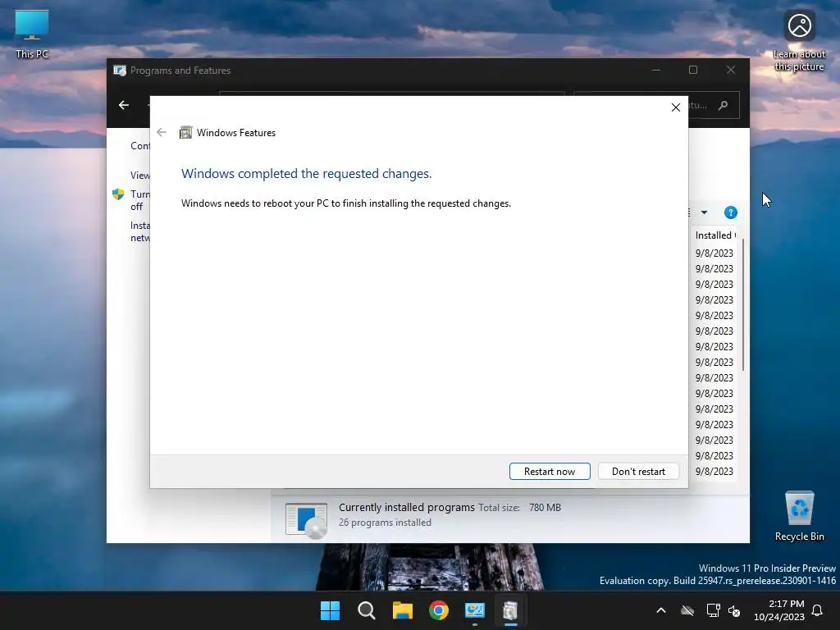
Task: Click the Restart now button
Action: (x=550, y=472)
